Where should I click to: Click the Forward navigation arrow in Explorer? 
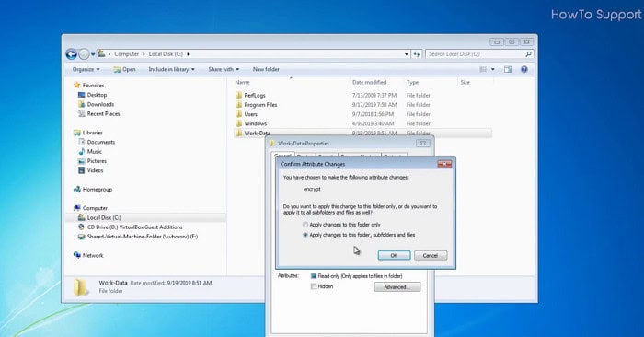tap(84, 53)
